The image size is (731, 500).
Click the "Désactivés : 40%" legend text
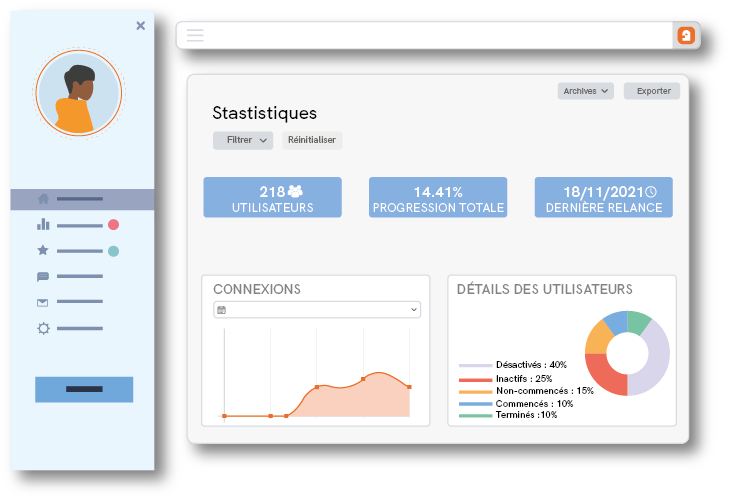pyautogui.click(x=531, y=365)
